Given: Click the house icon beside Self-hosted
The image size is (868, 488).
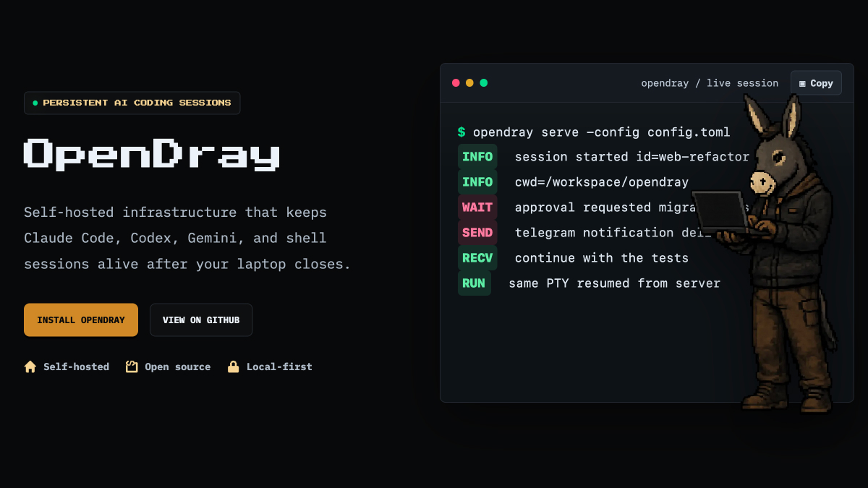Looking at the screenshot, I should [x=30, y=367].
